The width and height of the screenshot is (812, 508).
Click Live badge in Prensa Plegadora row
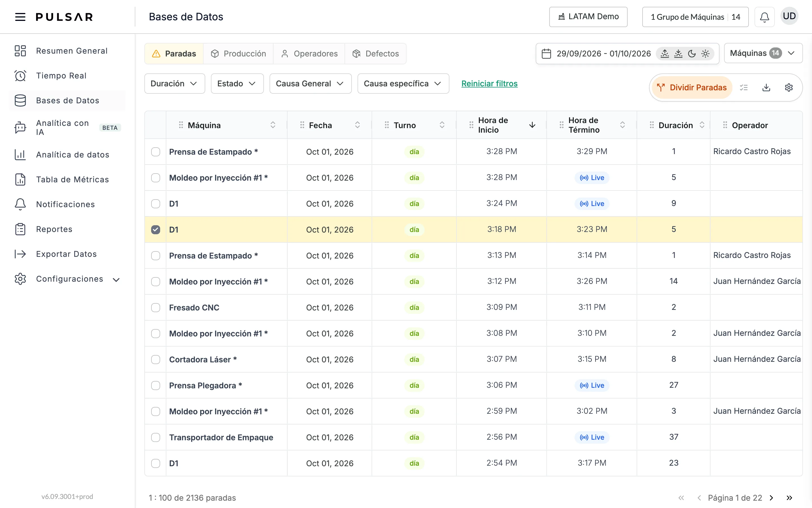592,385
